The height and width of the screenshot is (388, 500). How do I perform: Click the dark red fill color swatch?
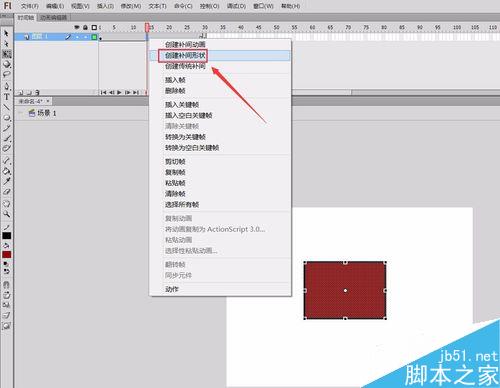[x=7, y=255]
